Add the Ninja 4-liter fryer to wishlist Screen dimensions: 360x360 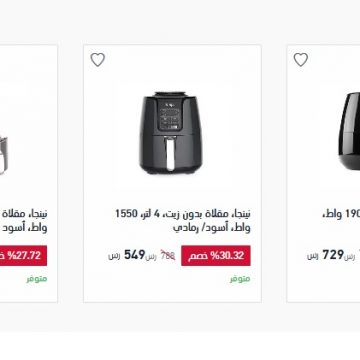[x=98, y=60]
